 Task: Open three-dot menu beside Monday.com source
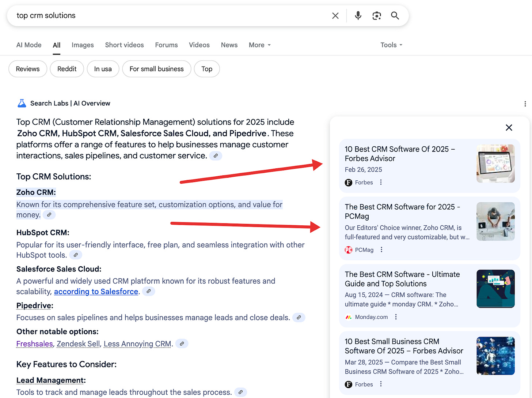(x=396, y=317)
